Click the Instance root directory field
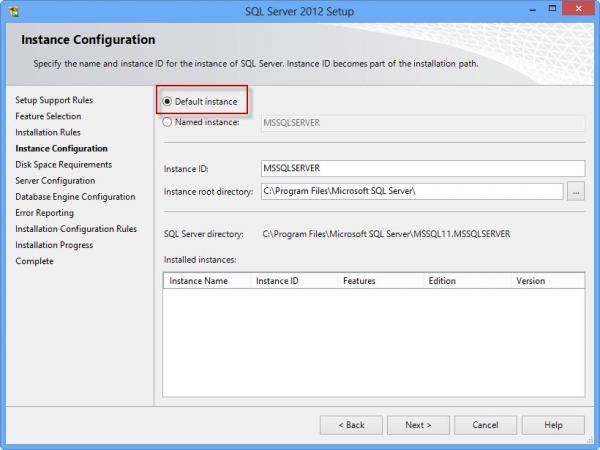 tap(412, 191)
